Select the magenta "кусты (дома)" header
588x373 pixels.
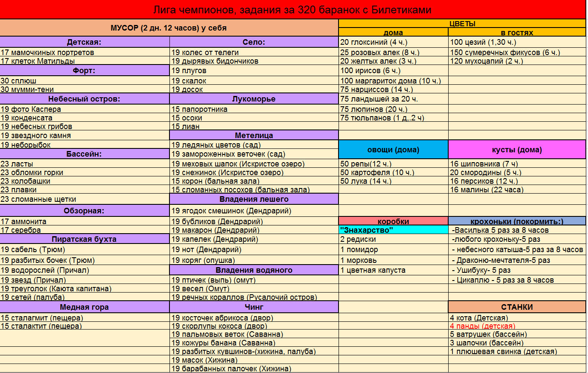tap(517, 150)
